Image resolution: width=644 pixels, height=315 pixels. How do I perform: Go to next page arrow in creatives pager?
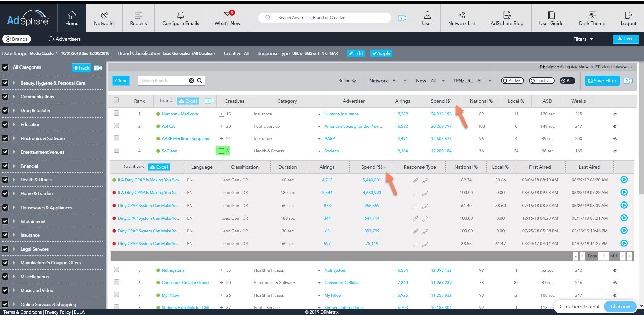coord(623,256)
